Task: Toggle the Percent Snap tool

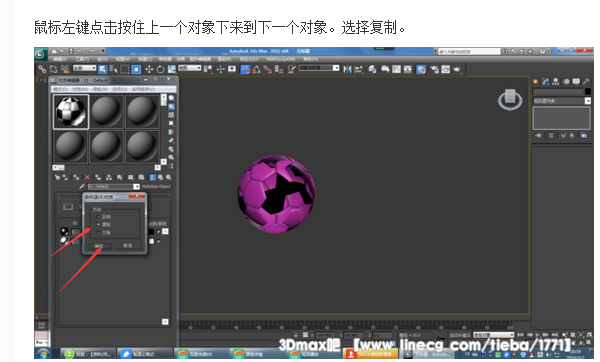Action: pos(267,69)
